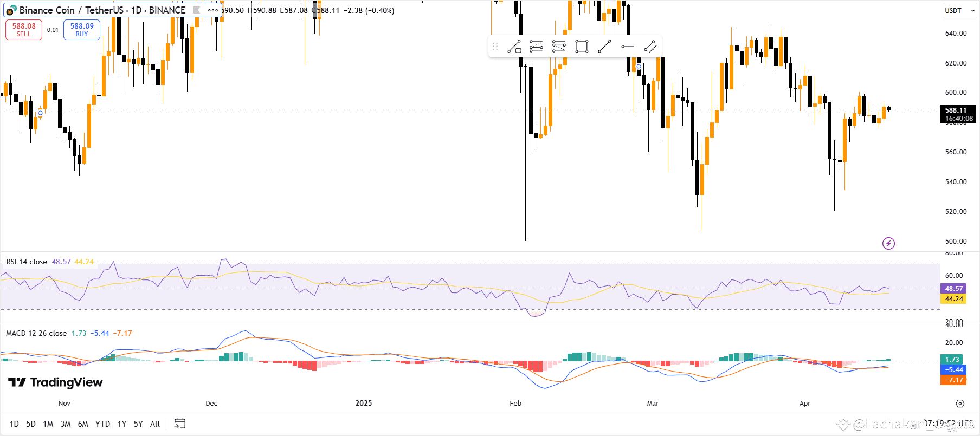Click the MACD 12 26 close indicator legend
980x436 pixels.
[x=36, y=333]
